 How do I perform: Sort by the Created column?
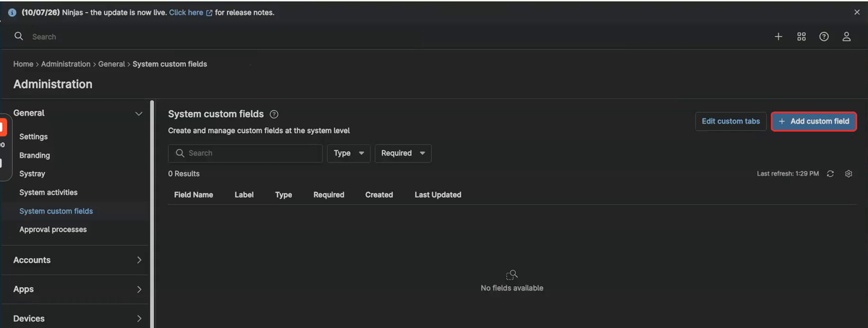pos(379,195)
